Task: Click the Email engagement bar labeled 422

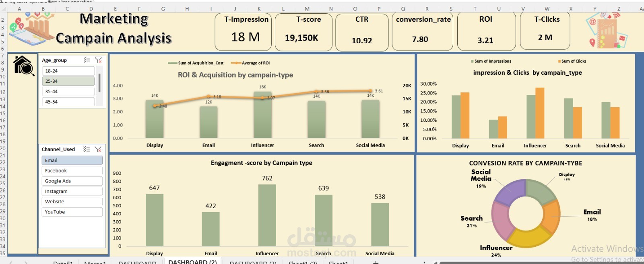Action: [x=211, y=229]
